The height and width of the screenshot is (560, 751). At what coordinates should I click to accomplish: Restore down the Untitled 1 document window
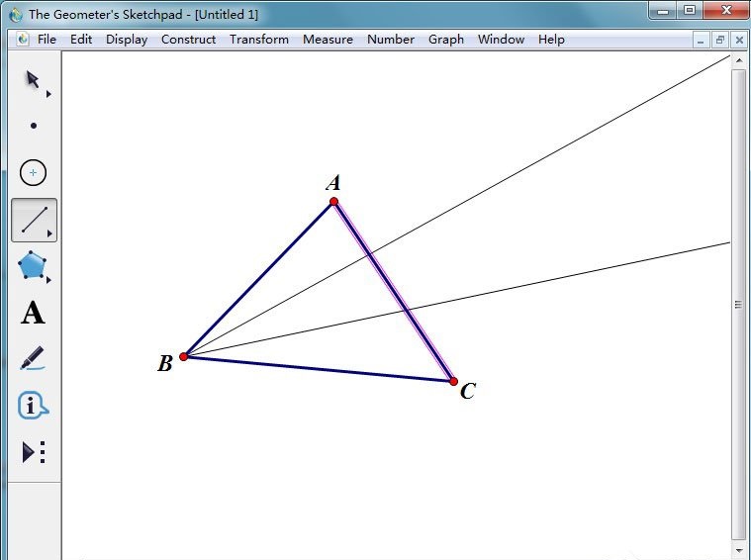720,41
